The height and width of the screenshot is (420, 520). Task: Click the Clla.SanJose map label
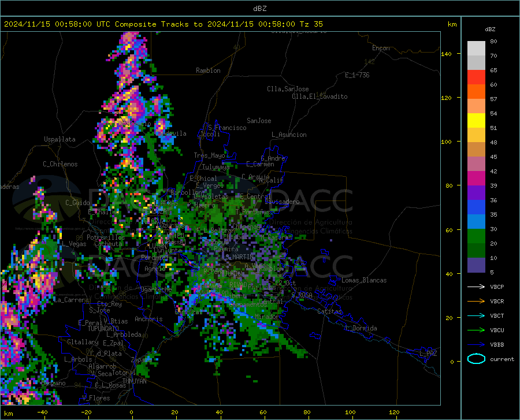tap(288, 89)
